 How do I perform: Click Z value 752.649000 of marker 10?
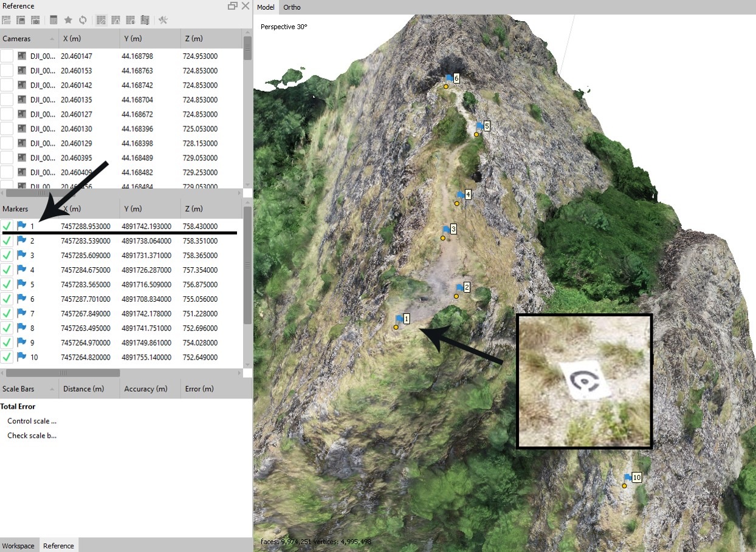point(200,357)
